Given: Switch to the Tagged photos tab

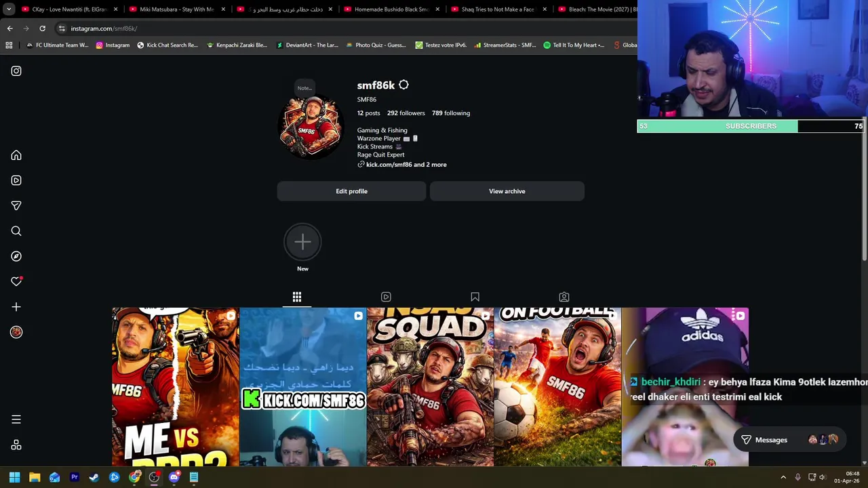Looking at the screenshot, I should [x=564, y=297].
